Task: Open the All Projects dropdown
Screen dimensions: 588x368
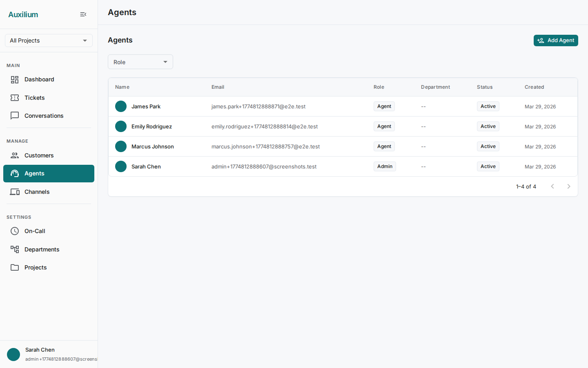Action: click(49, 40)
